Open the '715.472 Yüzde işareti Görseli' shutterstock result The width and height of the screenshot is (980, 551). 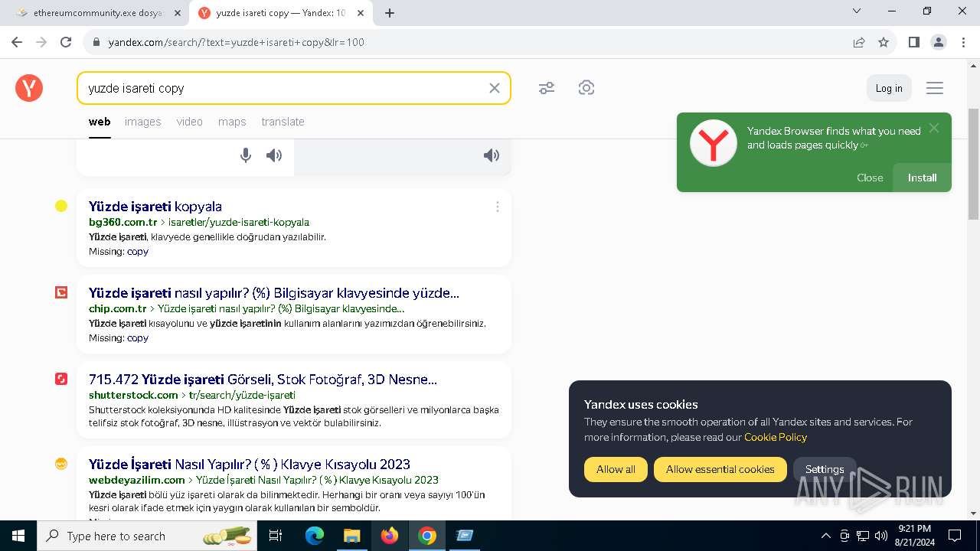pyautogui.click(x=263, y=380)
